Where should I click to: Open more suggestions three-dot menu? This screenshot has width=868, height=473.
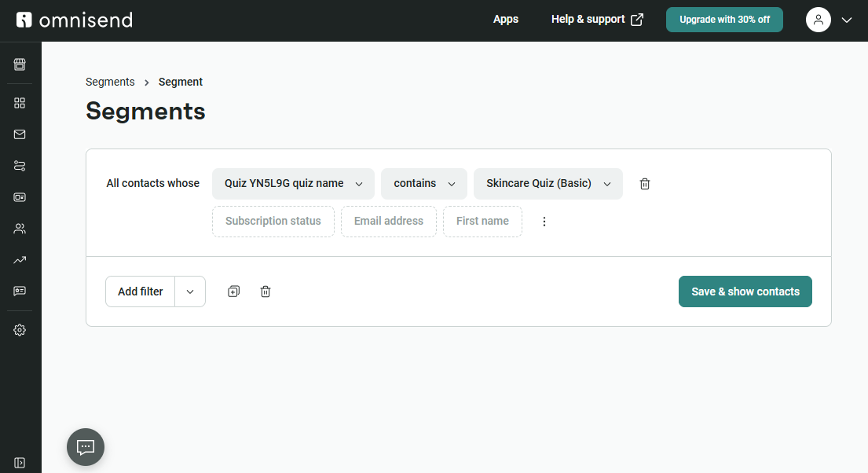544,222
